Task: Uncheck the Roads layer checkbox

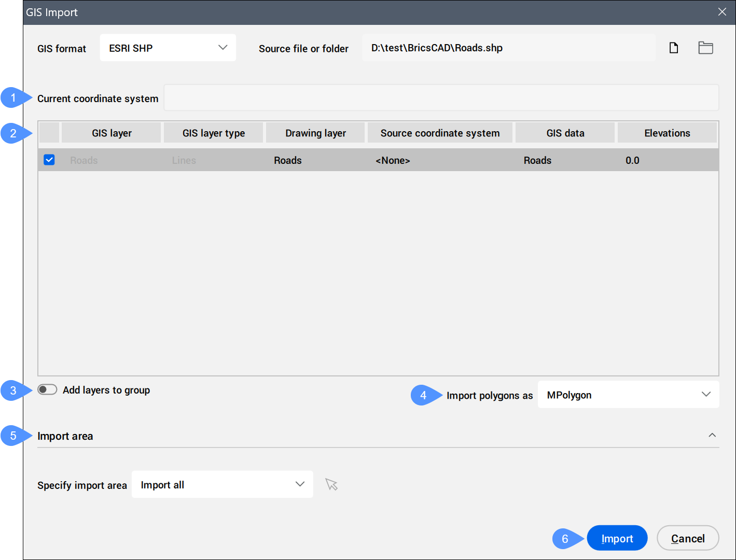Action: pos(49,160)
